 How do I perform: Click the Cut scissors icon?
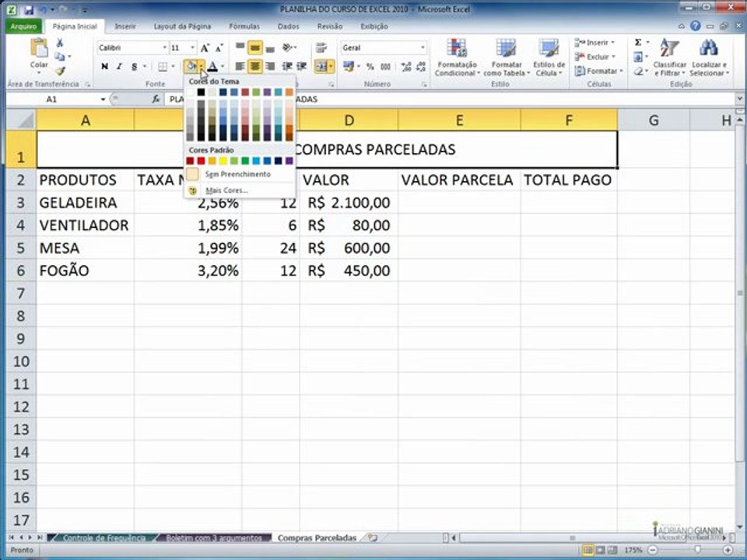pos(60,43)
